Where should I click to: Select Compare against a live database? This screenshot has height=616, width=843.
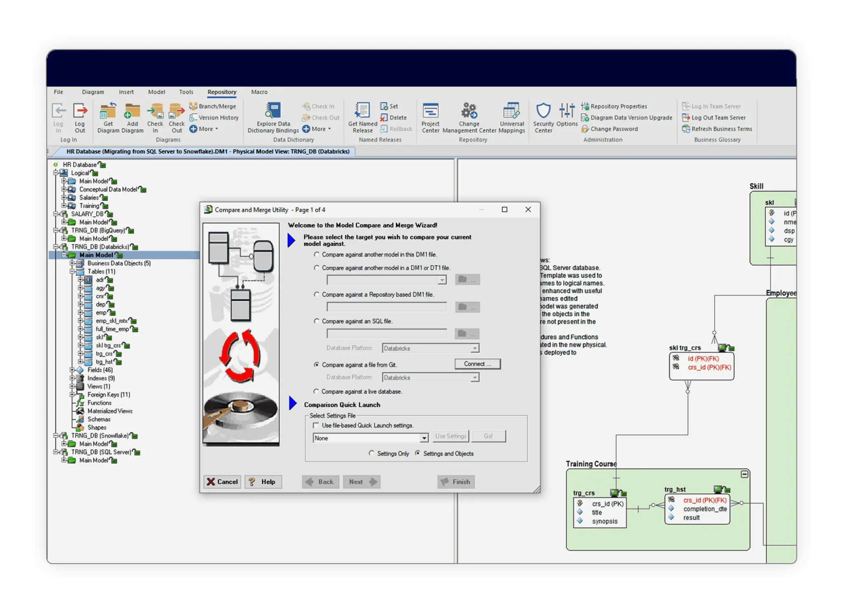coord(316,392)
